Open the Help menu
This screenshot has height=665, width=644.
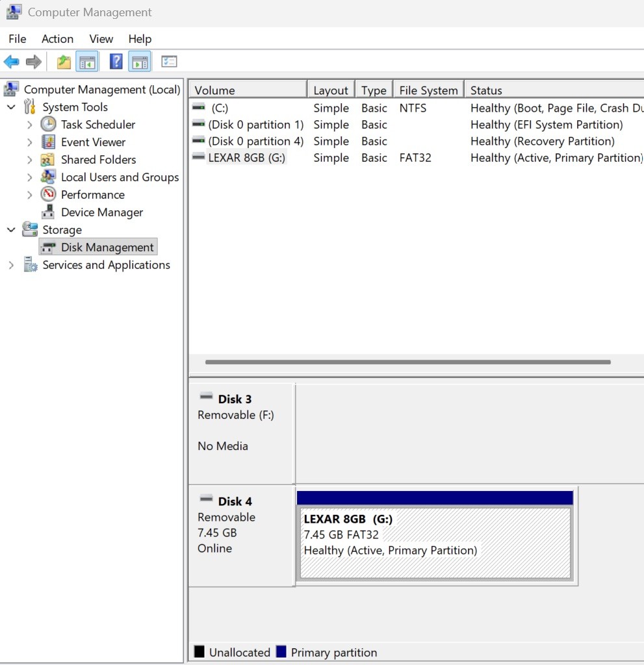140,39
